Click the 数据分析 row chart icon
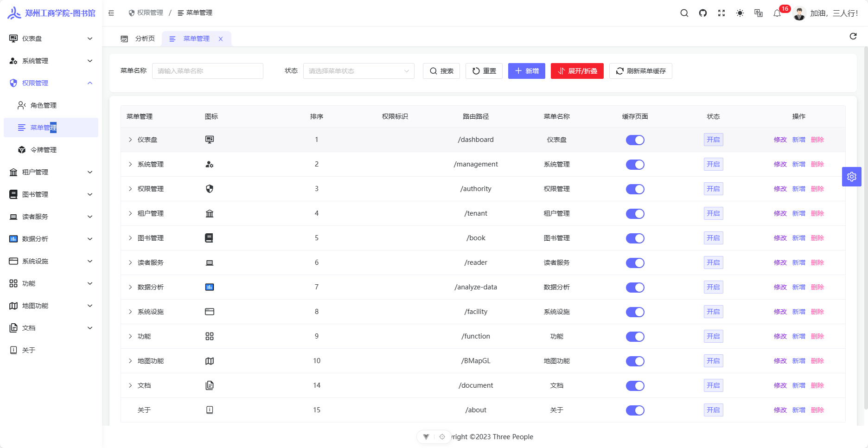Viewport: 868px width, 448px height. [x=210, y=287]
